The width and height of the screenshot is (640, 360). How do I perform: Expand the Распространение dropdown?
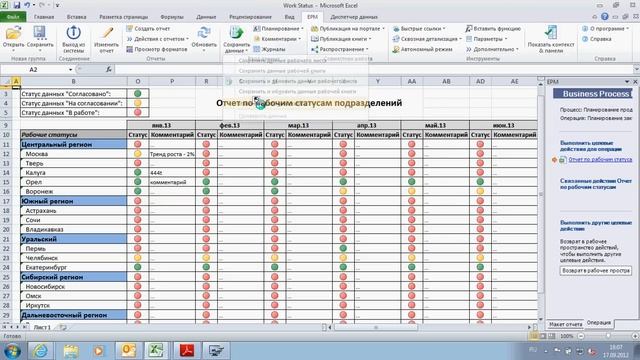coord(367,49)
